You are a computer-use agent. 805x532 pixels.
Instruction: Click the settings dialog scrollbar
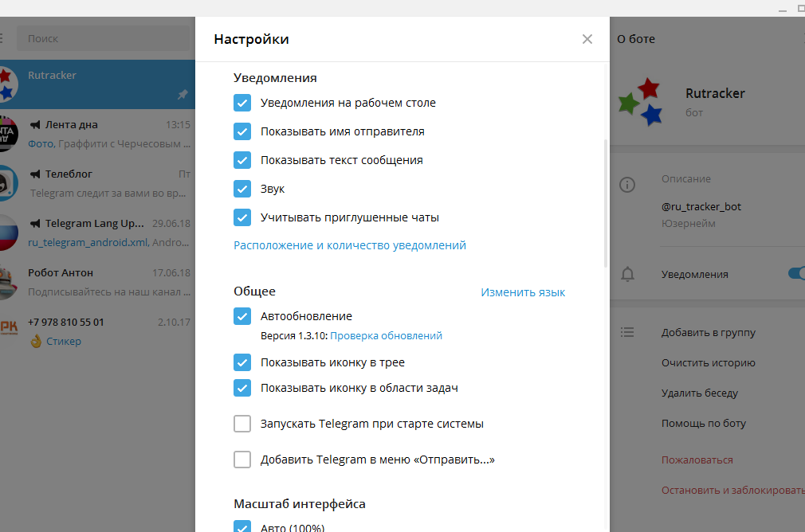[x=606, y=202]
